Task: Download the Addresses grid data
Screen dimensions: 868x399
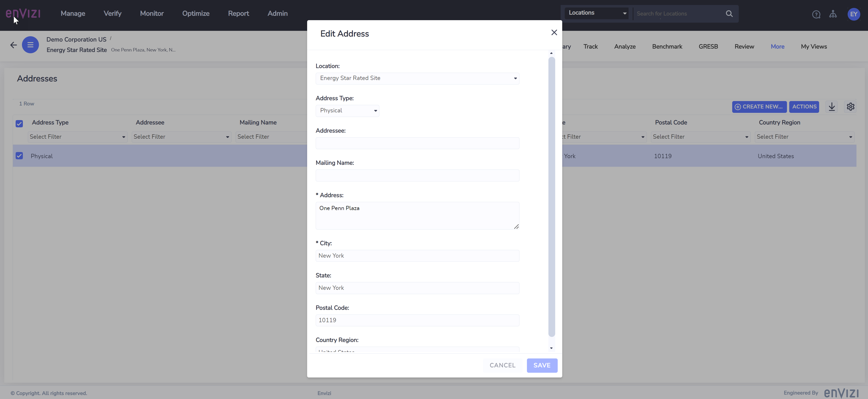Action: 832,106
